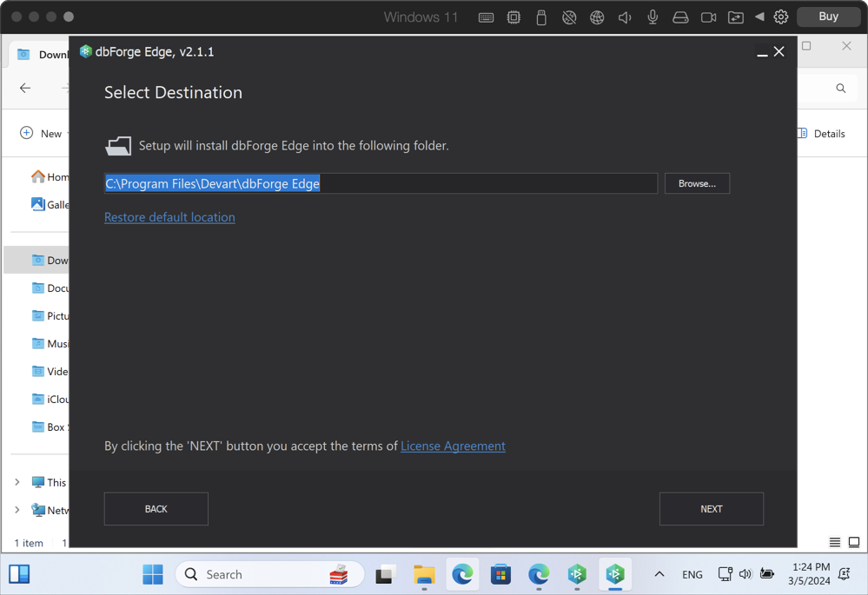Click the Browse... button

697,184
